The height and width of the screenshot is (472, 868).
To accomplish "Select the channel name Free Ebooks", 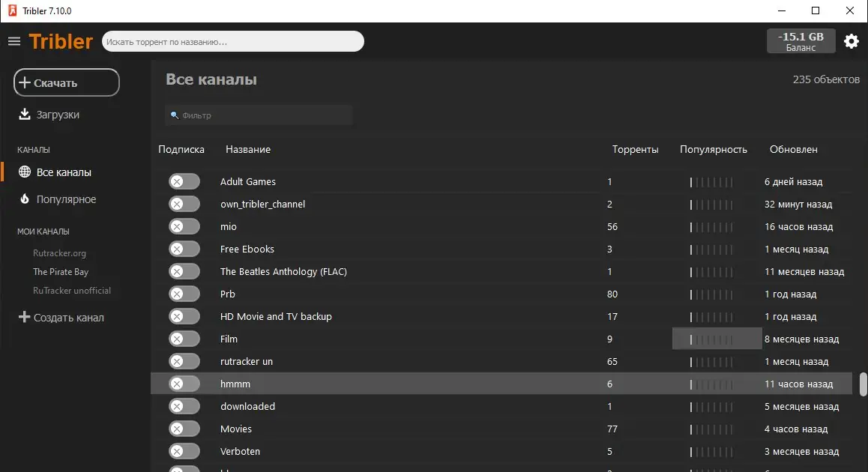I will (247, 249).
